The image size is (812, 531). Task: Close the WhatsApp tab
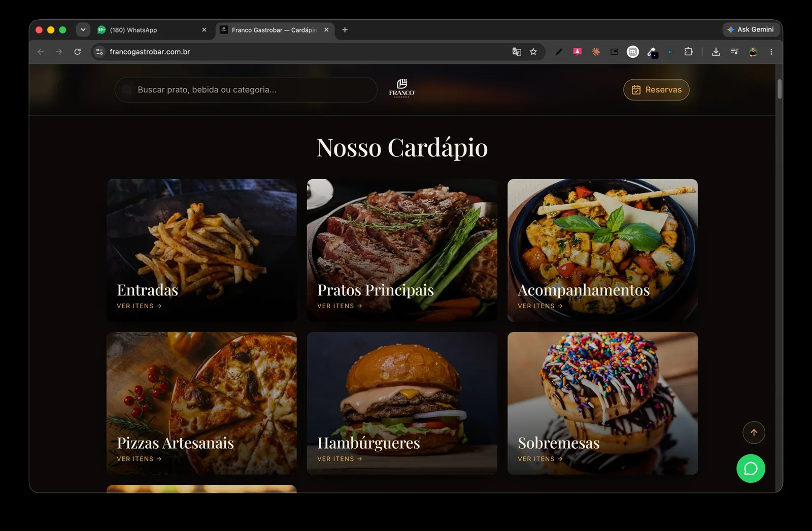pyautogui.click(x=204, y=30)
